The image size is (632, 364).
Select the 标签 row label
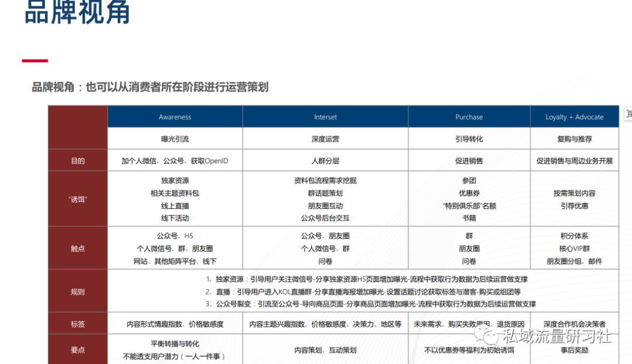coord(78,324)
